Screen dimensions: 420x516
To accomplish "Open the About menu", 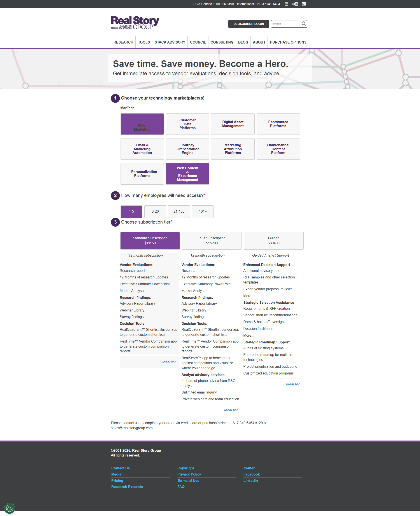I will [x=259, y=42].
